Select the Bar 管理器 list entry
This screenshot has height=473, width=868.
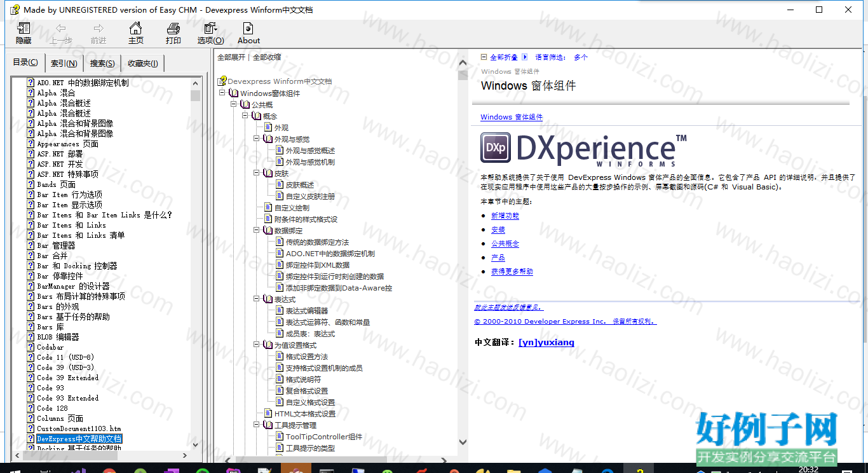point(56,245)
